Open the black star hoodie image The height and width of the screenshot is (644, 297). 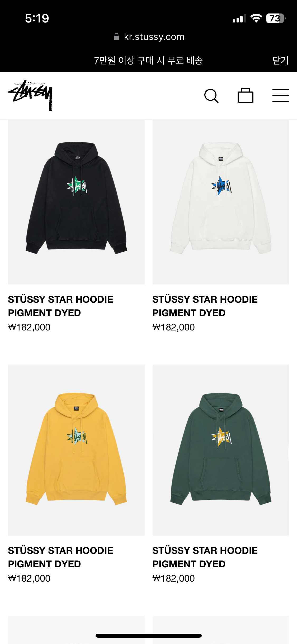click(x=76, y=202)
